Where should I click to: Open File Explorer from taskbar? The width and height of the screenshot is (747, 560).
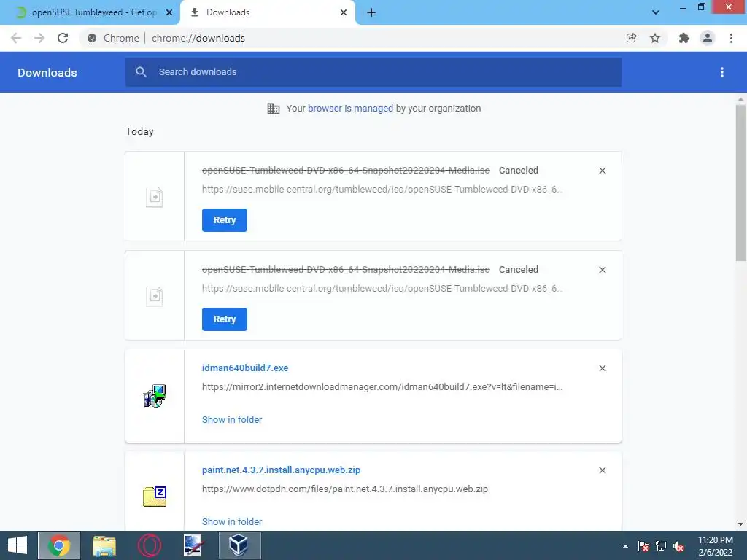coord(104,545)
